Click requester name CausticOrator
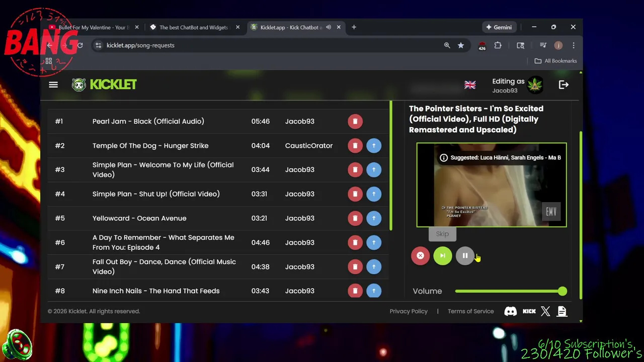Image resolution: width=644 pixels, height=362 pixels. [x=309, y=145]
